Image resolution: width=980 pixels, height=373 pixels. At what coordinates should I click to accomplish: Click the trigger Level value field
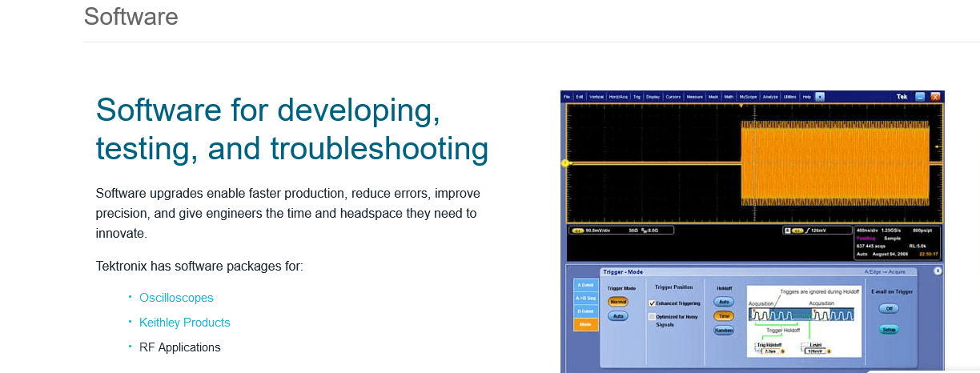815,351
